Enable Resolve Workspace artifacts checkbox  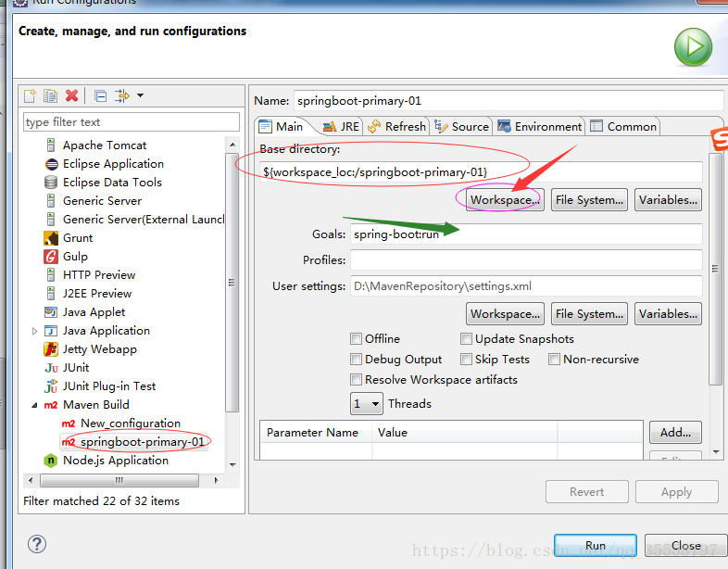[356, 380]
